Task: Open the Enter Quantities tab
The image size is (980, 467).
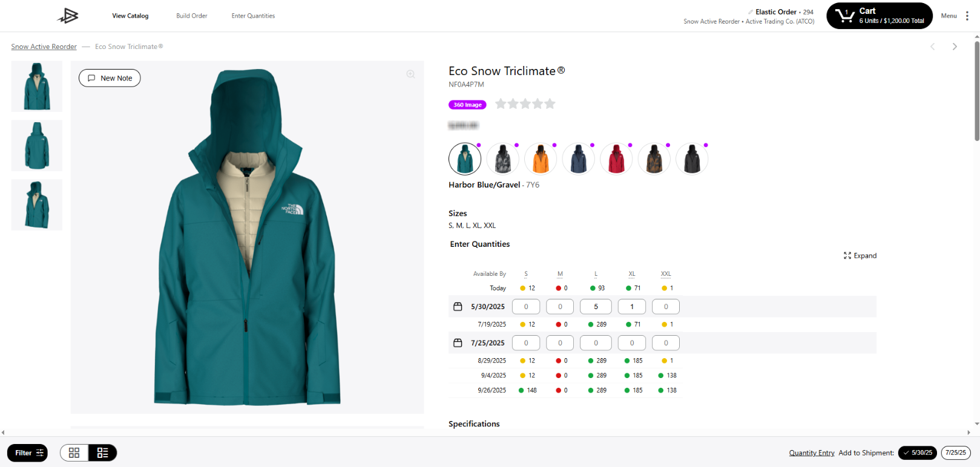Action: click(x=253, y=16)
